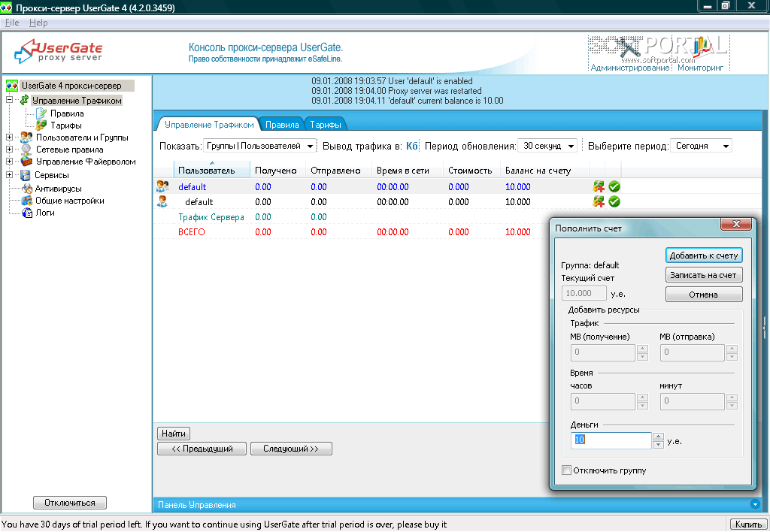The image size is (770, 532).
Task: Sort by the Пользователь column header
Action: click(x=211, y=170)
